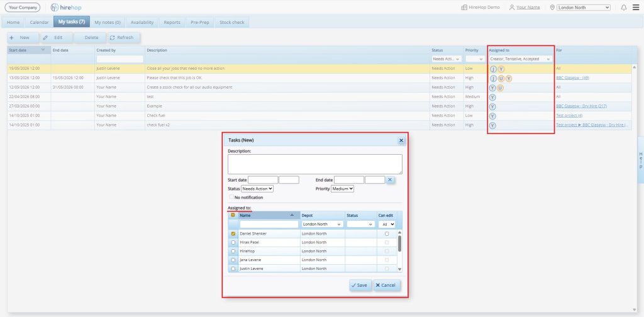Click the Name filter field in dialog
The width and height of the screenshot is (644, 317).
(x=269, y=225)
